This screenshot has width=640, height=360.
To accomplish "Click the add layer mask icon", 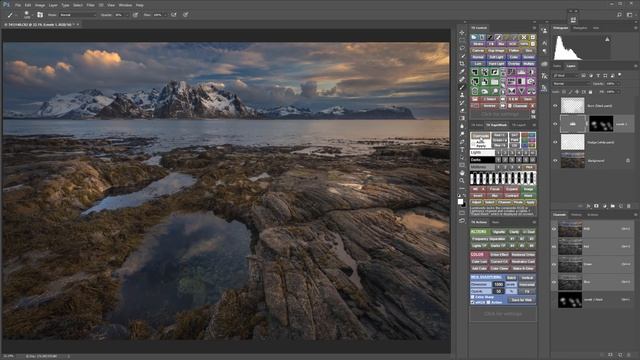I will (596, 206).
